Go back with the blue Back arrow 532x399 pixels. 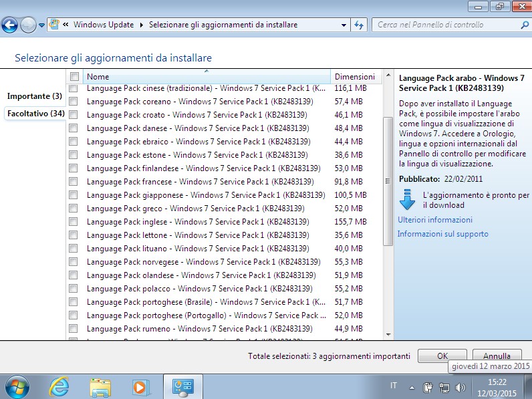[x=9, y=25]
